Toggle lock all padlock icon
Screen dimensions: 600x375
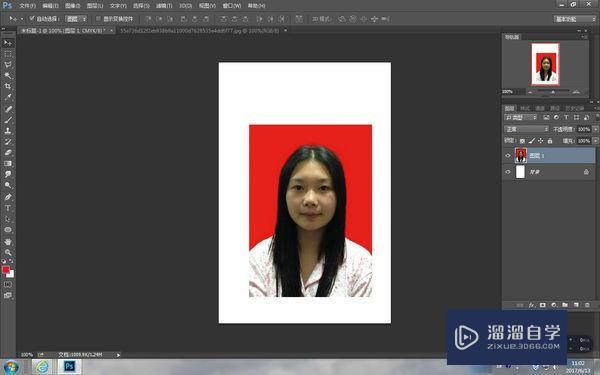click(550, 141)
